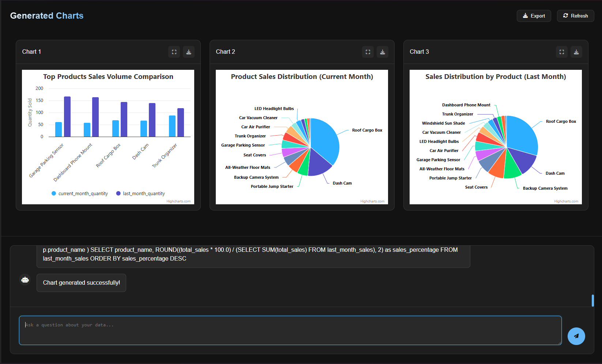602x364 pixels.
Task: Open Highcharts.com link under Chart 3
Action: pos(566,201)
